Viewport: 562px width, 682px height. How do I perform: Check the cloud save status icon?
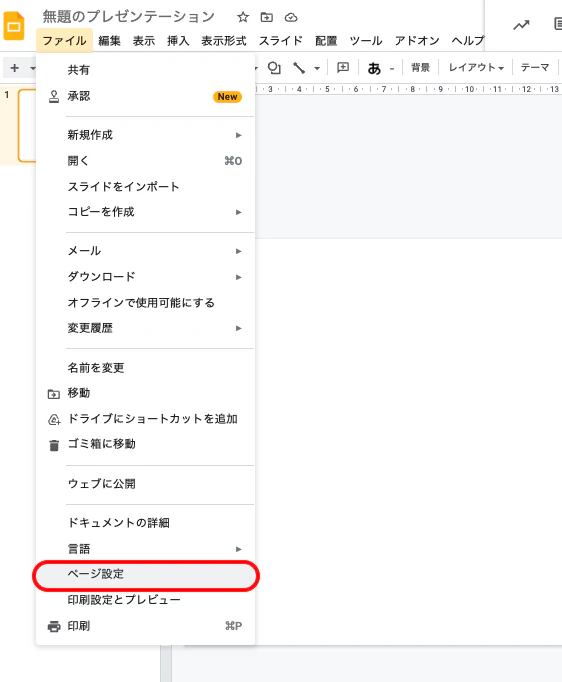[291, 17]
